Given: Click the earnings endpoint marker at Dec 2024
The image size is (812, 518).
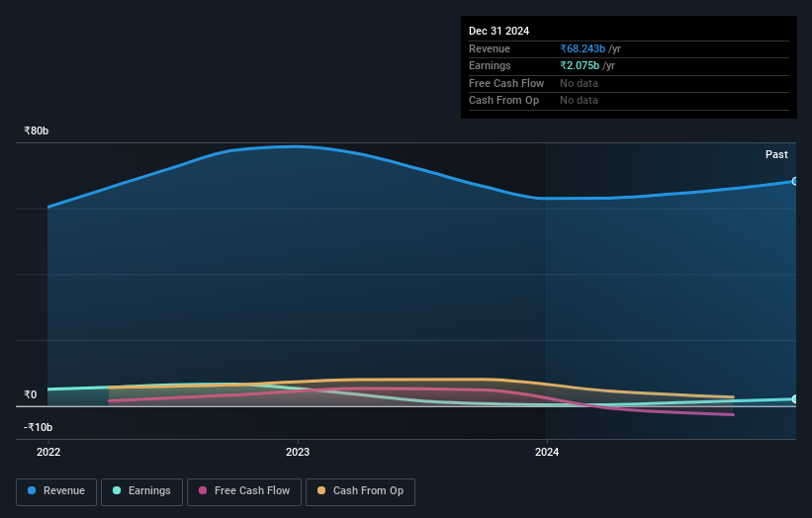Looking at the screenshot, I should tap(794, 399).
